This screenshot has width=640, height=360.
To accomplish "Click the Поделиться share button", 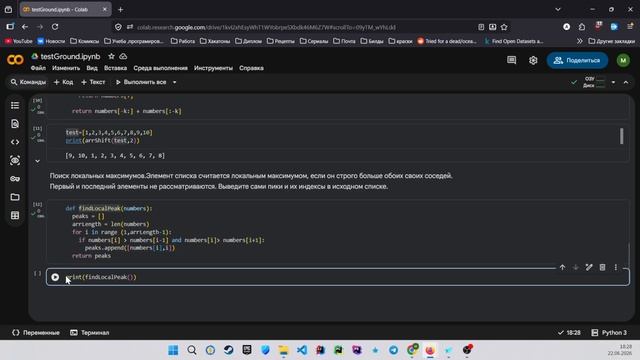I will click(x=577, y=60).
